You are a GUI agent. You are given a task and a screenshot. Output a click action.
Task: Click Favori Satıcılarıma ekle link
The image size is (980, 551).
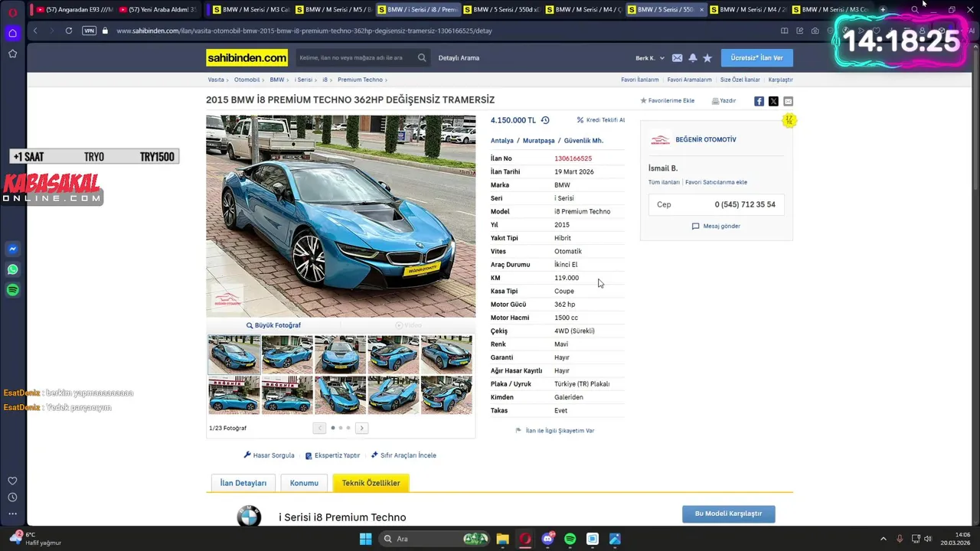pyautogui.click(x=716, y=182)
